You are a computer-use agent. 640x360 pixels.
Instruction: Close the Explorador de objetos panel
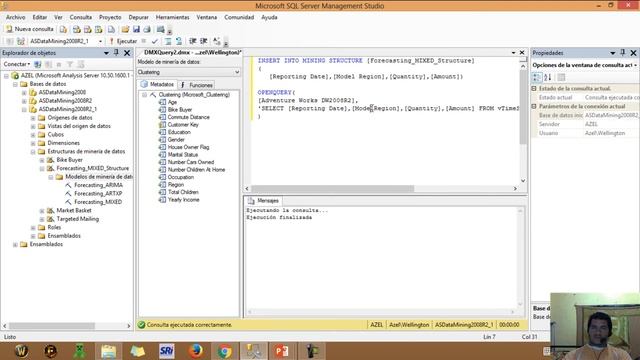click(127, 53)
